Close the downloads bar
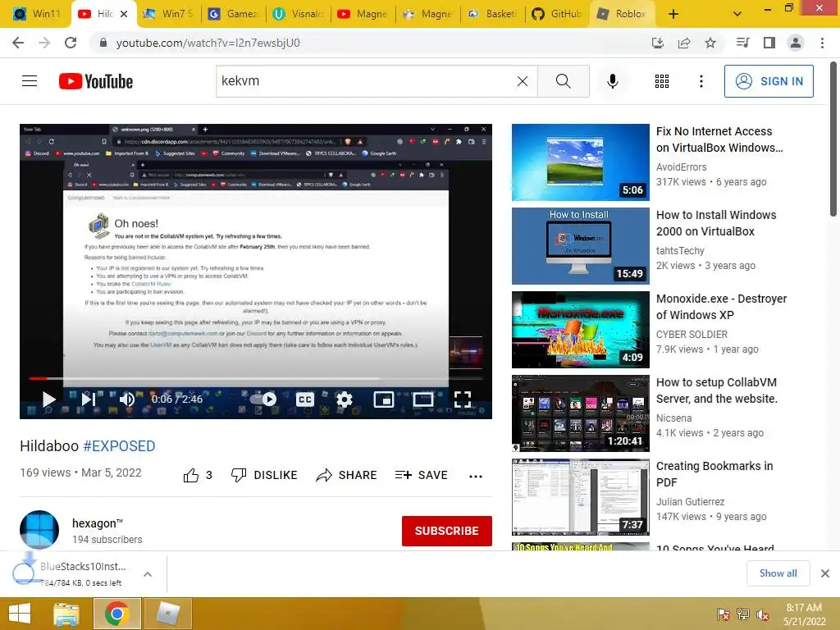Image resolution: width=840 pixels, height=630 pixels. [825, 573]
